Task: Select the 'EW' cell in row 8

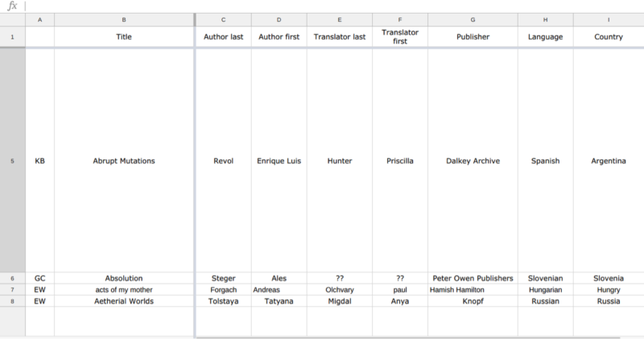Action: coord(39,301)
